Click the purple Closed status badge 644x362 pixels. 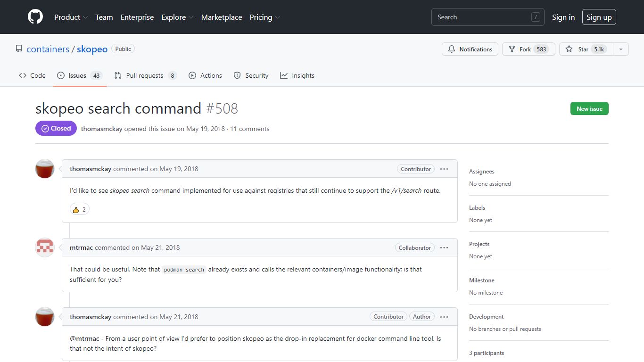pyautogui.click(x=56, y=128)
